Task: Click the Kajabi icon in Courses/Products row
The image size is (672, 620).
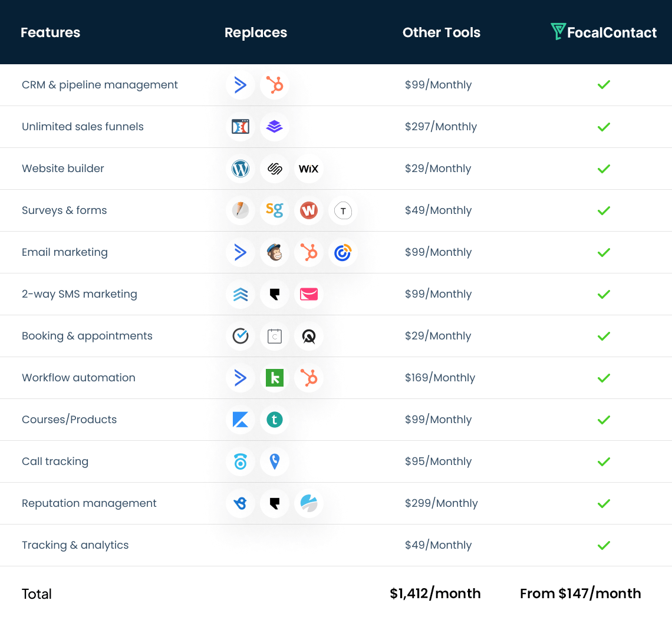Action: (241, 420)
